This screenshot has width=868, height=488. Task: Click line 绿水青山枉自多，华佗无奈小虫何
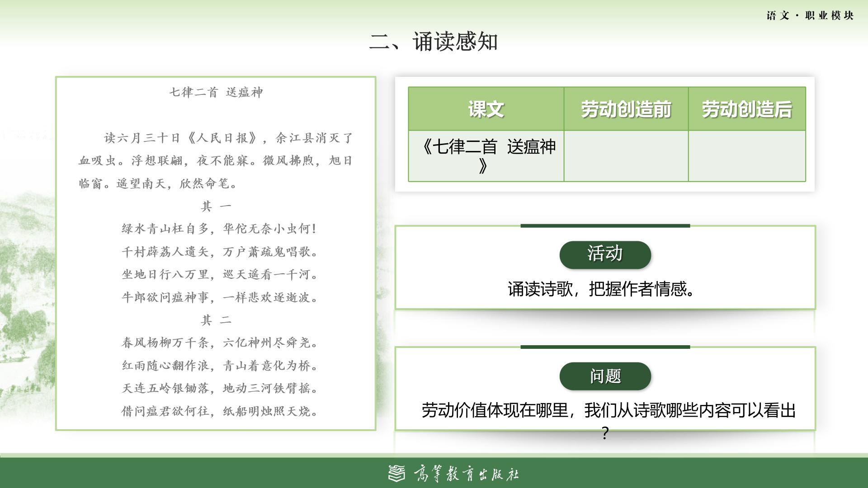coord(219,229)
